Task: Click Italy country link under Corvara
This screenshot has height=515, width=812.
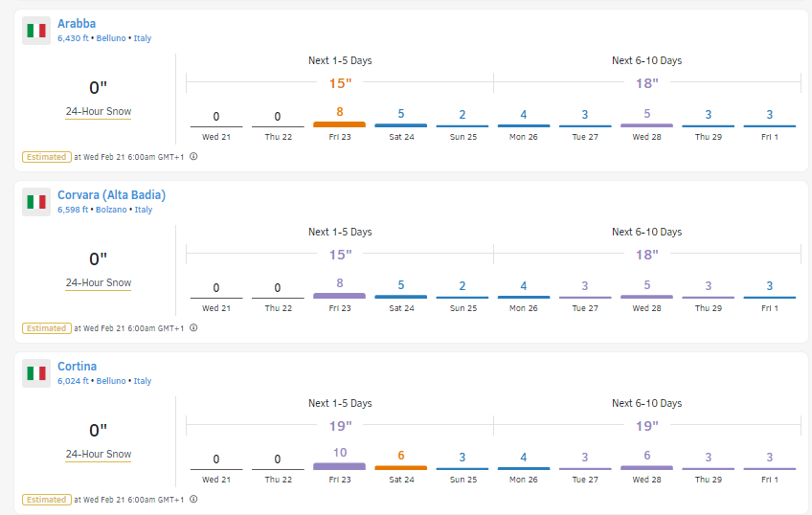Action: [x=144, y=210]
